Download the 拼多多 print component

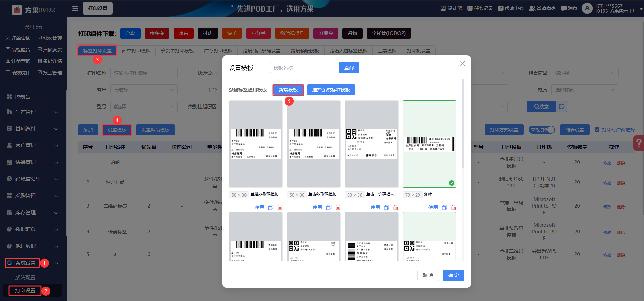pos(157,33)
